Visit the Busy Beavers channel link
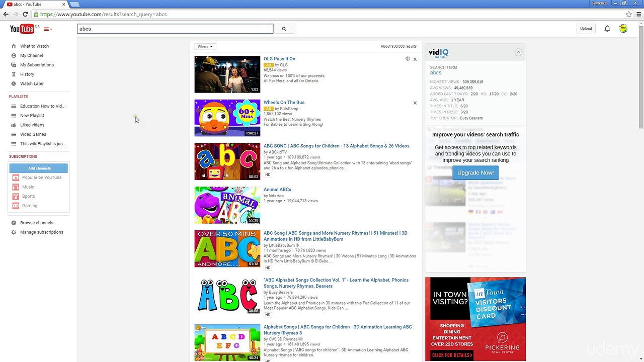This screenshot has height=362, width=644. click(x=281, y=292)
